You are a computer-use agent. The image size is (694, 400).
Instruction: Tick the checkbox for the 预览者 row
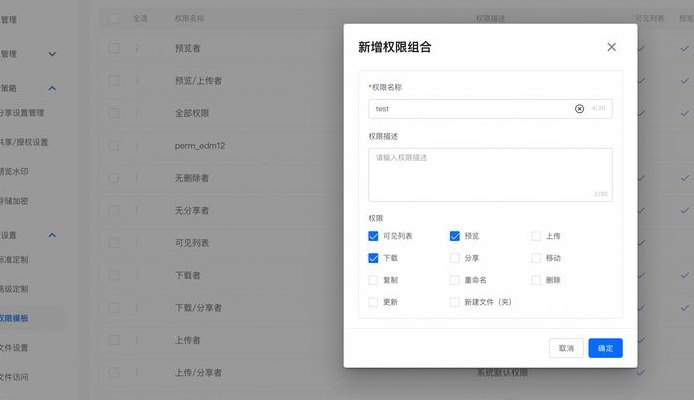pos(114,48)
